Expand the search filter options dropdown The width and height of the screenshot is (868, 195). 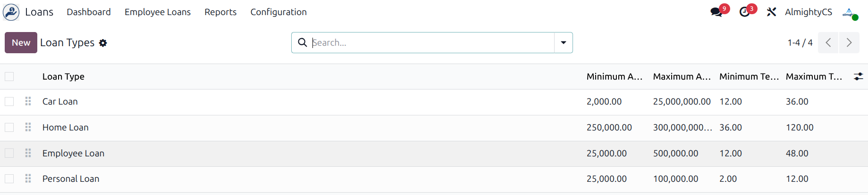point(563,43)
